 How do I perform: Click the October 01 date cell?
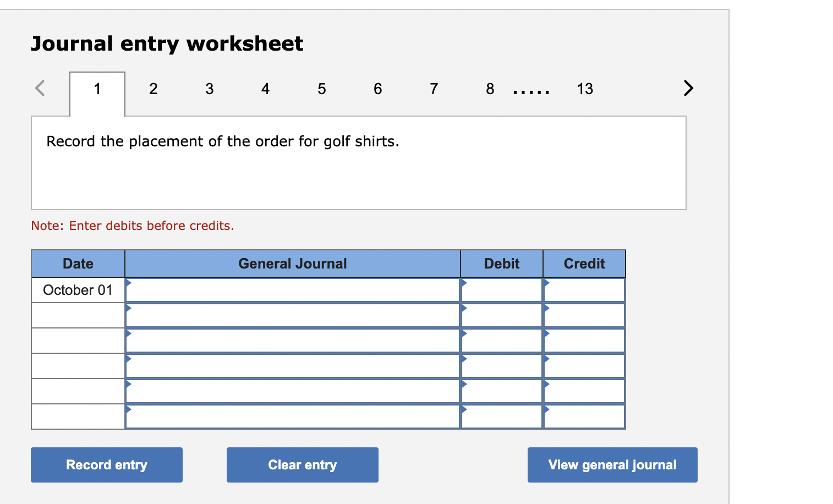(78, 289)
